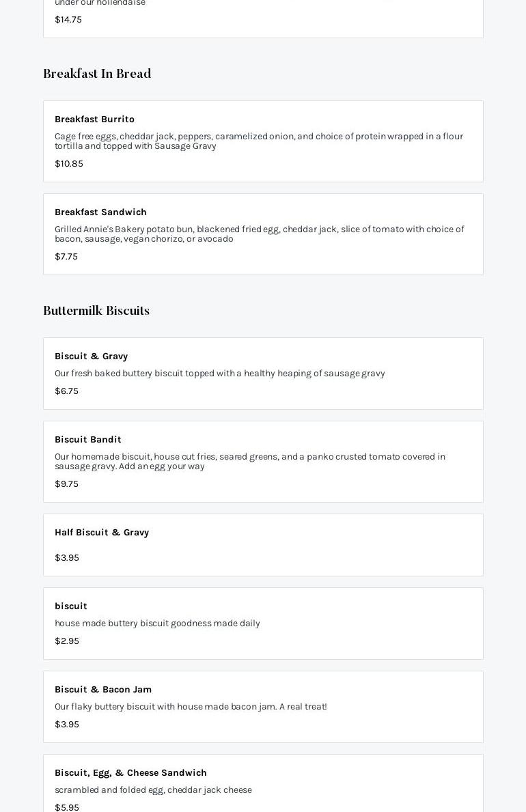Click the $6.75 Biscuit & Gravy price
Viewport: 526px width, 812px height.
click(66, 391)
